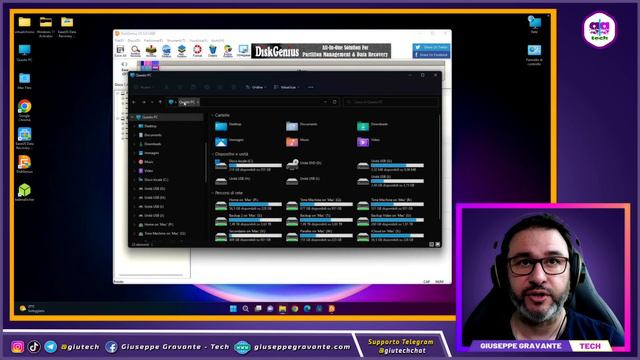The width and height of the screenshot is (640, 360).
Task: Select Parallels on 'Mac' network drive
Action: coord(320,236)
